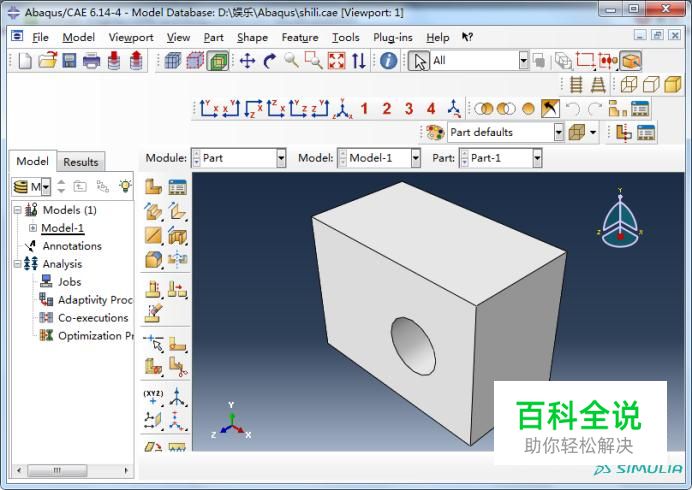
Task: Click the Auto-fit view icon
Action: (336, 60)
